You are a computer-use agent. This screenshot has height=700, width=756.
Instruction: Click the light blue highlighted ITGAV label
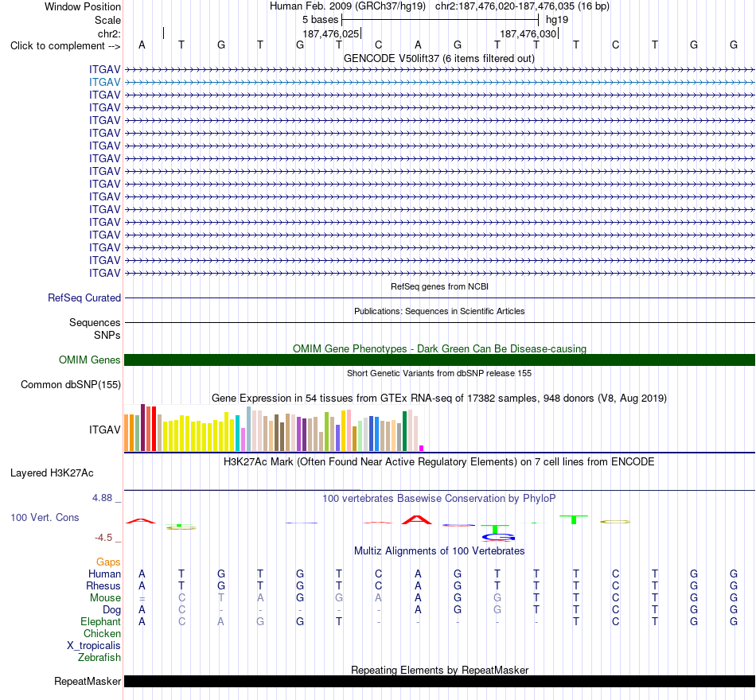tap(104, 83)
